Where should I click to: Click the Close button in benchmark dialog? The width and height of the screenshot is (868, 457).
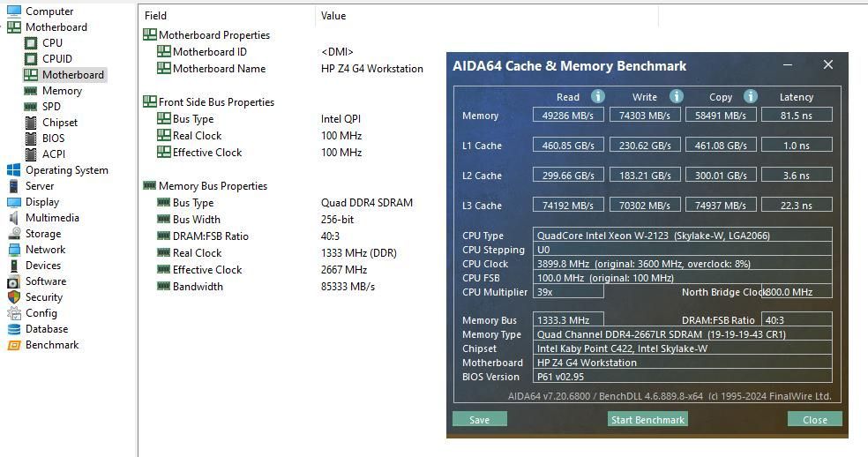[x=814, y=419]
